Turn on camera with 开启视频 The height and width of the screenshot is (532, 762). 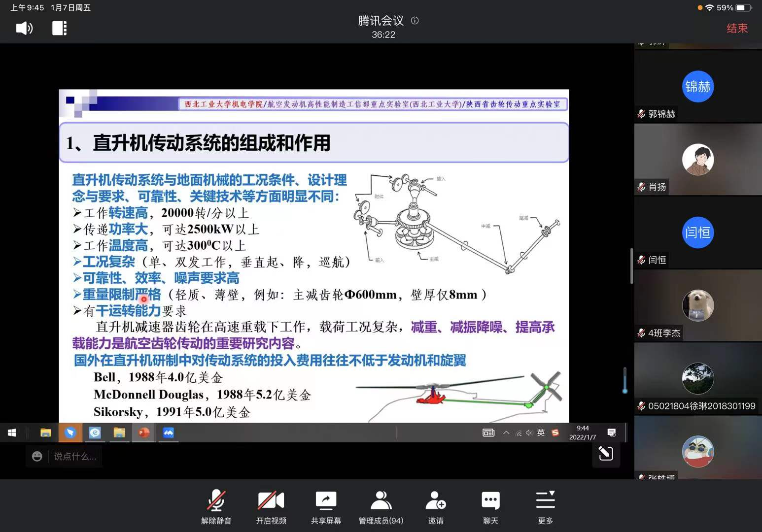(x=271, y=507)
